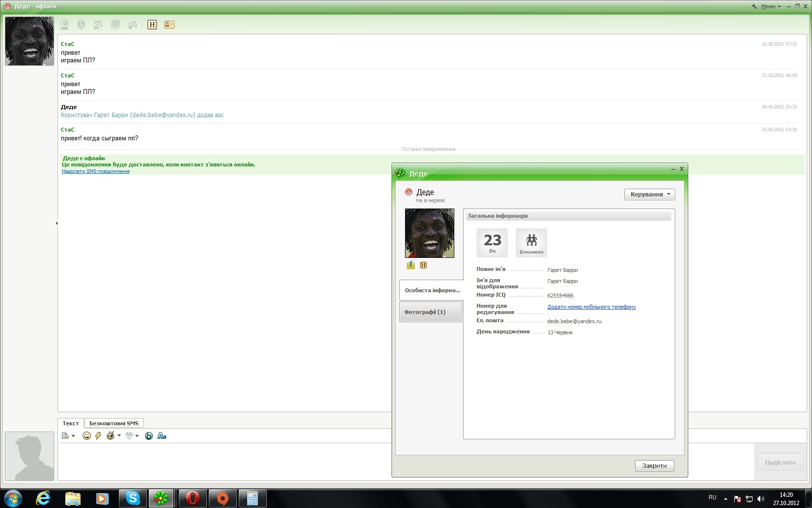Click the 'Загальна інформація' section header
Screen dimensions: 812x508
pos(568,216)
